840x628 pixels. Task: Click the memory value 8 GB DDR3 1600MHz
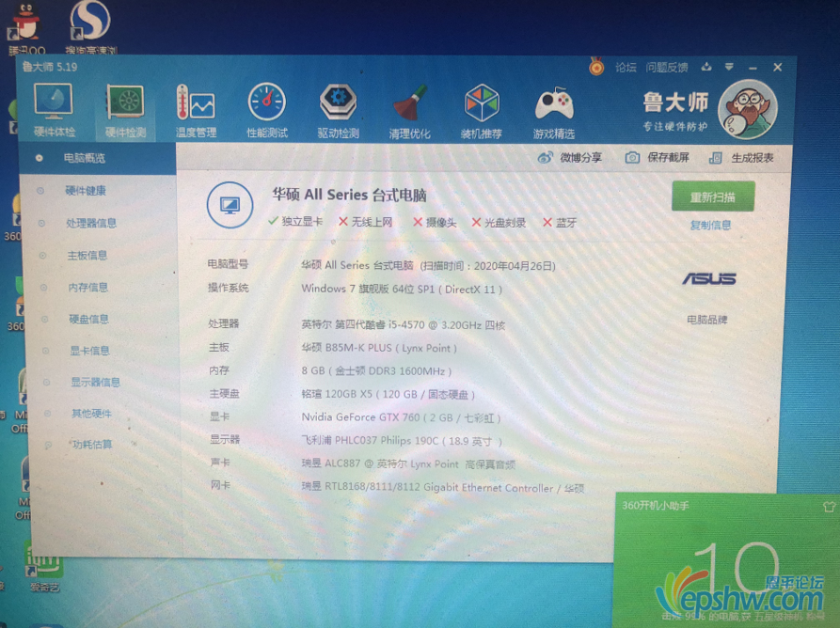point(376,371)
